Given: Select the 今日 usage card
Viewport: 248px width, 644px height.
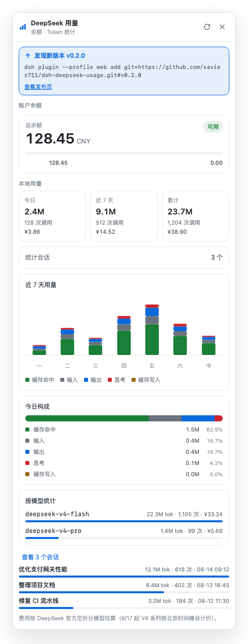Looking at the screenshot, I should pos(52,216).
